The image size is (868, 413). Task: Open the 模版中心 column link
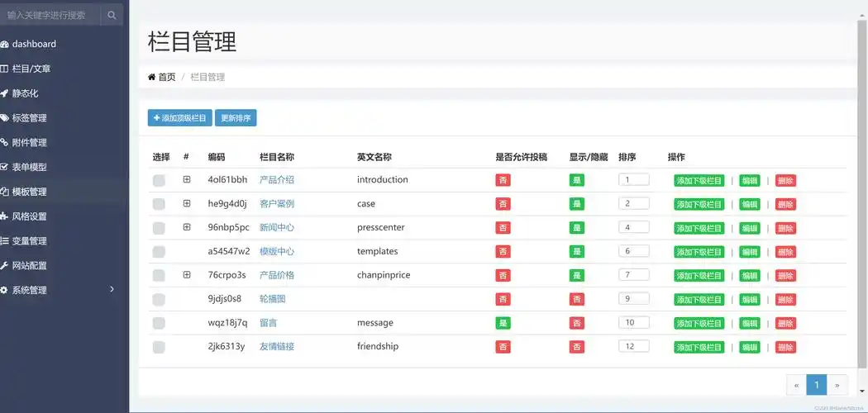pyautogui.click(x=277, y=251)
